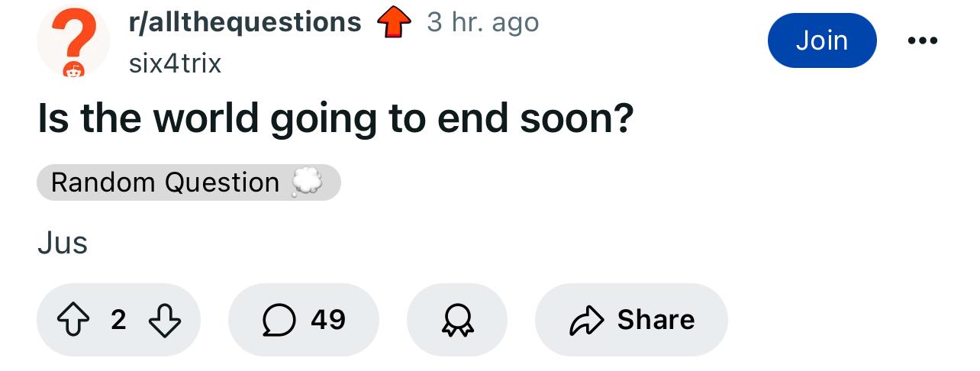This screenshot has width=980, height=371.
Task: Visit the r/allthequestions subreddit link
Action: tap(246, 22)
